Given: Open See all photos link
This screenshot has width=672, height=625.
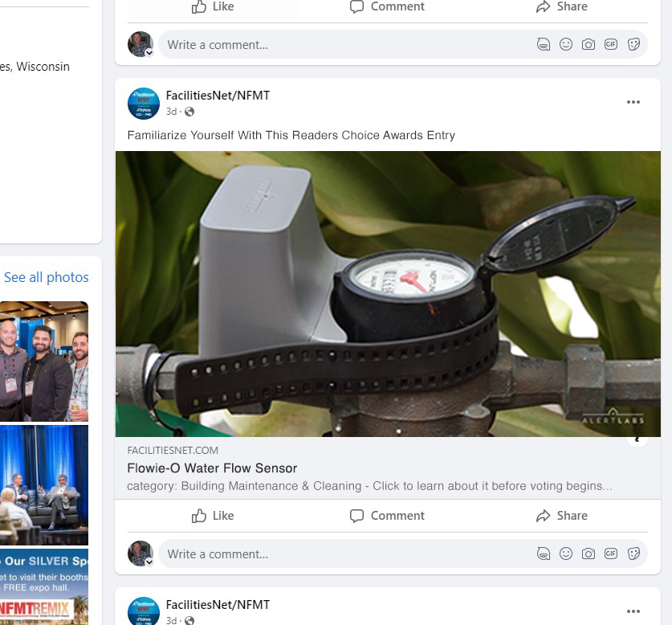Looking at the screenshot, I should coord(47,277).
